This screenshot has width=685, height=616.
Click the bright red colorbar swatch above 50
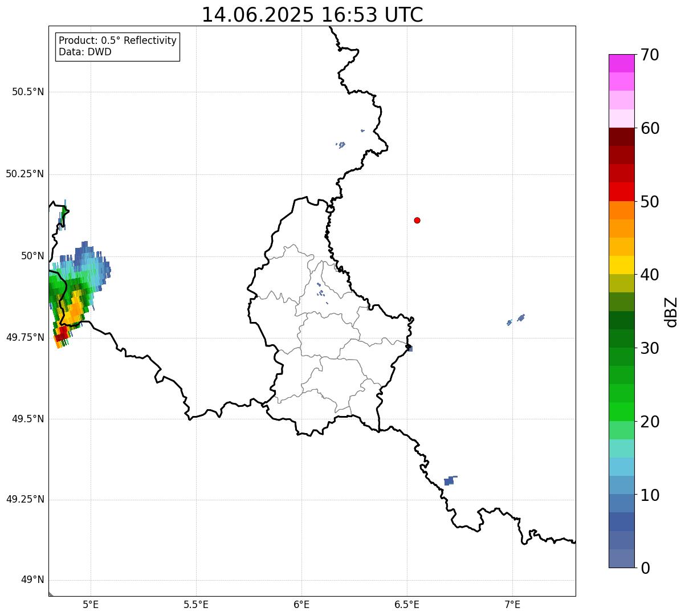tap(621, 191)
